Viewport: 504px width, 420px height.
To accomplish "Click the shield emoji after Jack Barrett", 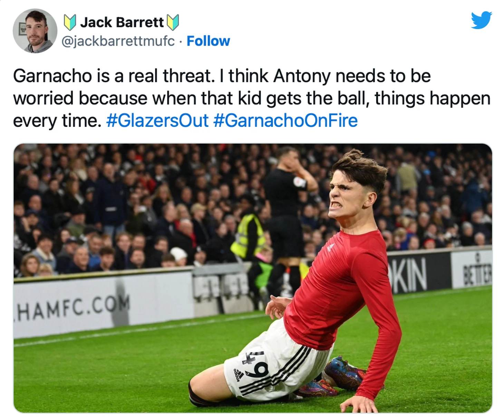I will [173, 22].
